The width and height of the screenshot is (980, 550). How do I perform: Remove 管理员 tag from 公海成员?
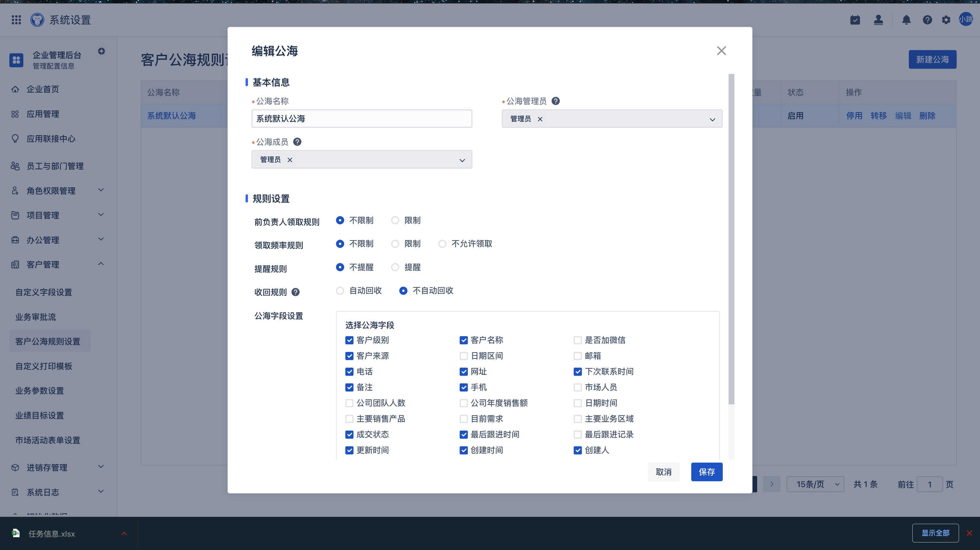tap(290, 160)
